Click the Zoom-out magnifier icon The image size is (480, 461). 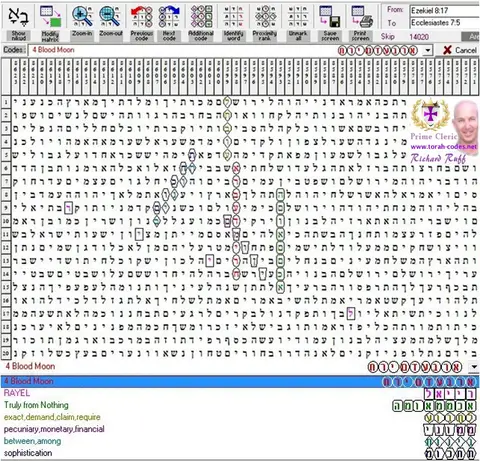pos(110,16)
